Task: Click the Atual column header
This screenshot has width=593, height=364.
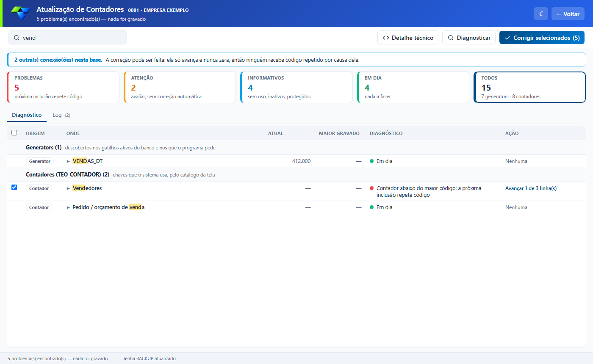Action: click(276, 133)
